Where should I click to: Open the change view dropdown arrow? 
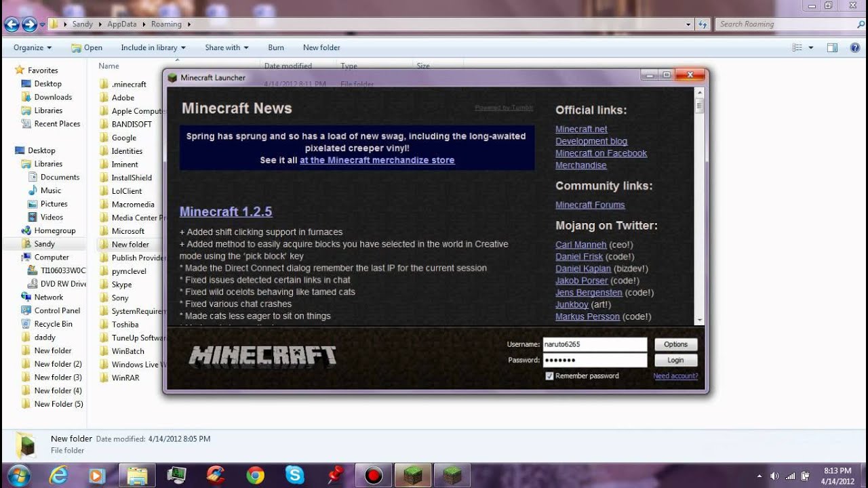point(811,47)
